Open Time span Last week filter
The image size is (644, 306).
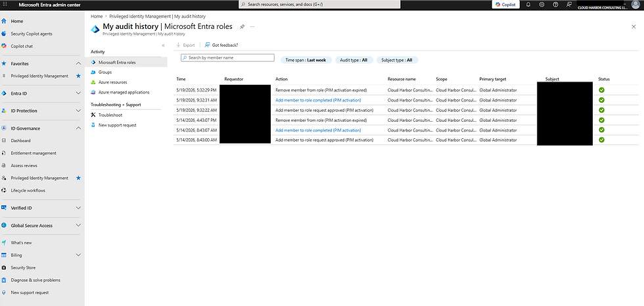(x=306, y=60)
